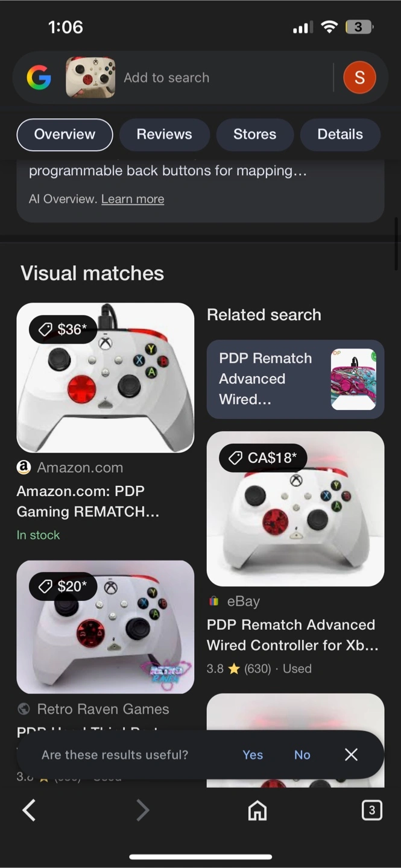Open the tabs switcher showing 3
401x868 pixels.
click(x=371, y=810)
